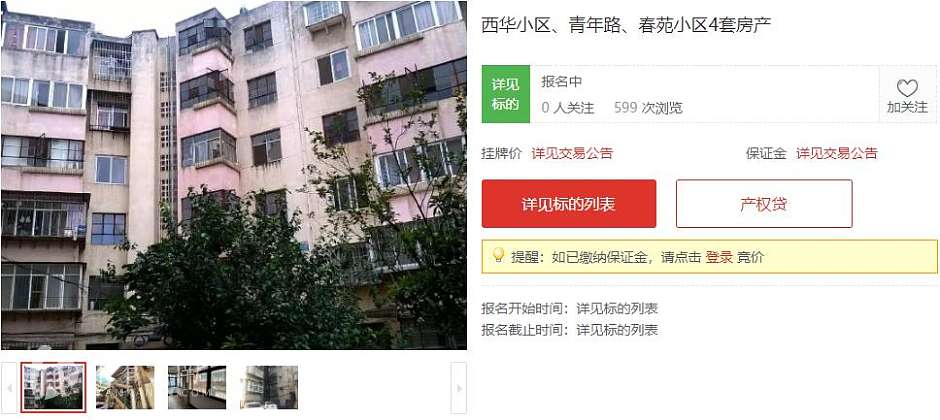Select the first building thumbnail
Viewport: 940px width, 420px height.
point(53,387)
